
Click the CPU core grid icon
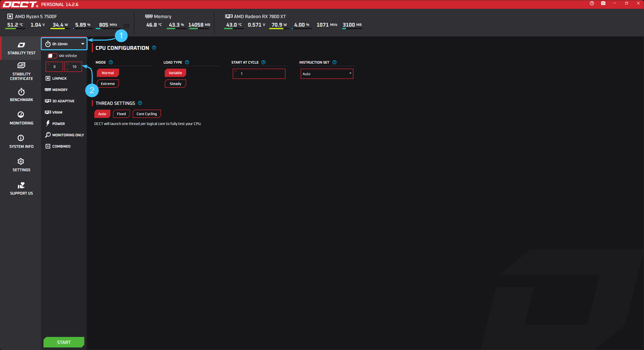126,26
